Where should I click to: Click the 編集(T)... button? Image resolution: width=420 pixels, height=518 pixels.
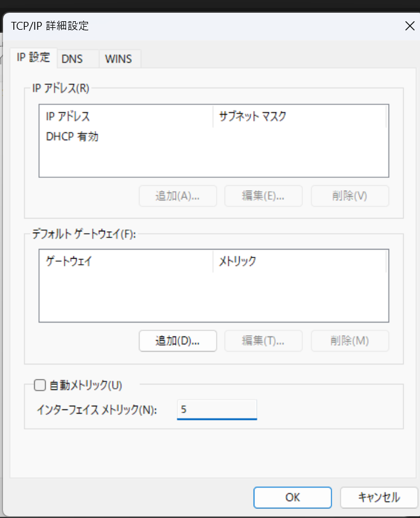pyautogui.click(x=263, y=341)
